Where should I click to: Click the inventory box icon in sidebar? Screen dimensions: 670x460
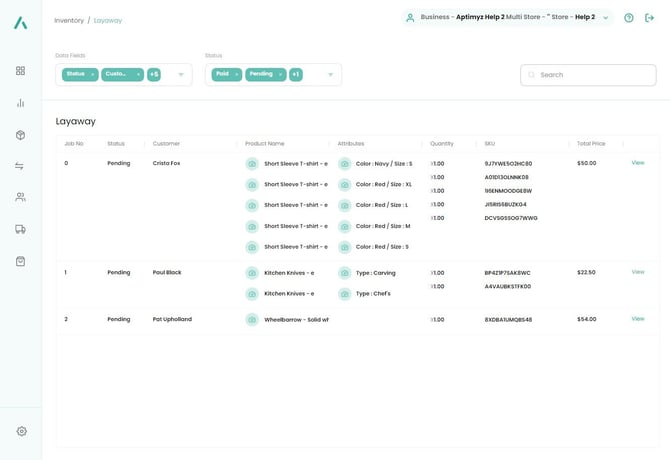click(20, 135)
